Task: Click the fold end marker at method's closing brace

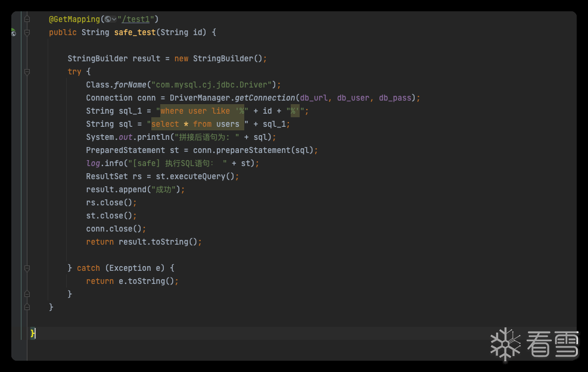Action: (x=27, y=307)
